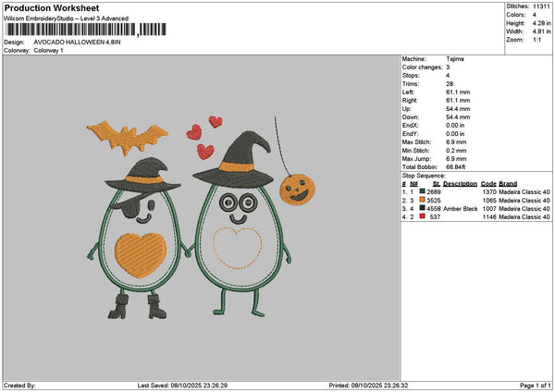Viewport: 555px width, 392px height.
Task: Click the Colorway 1 value
Action: click(x=48, y=51)
